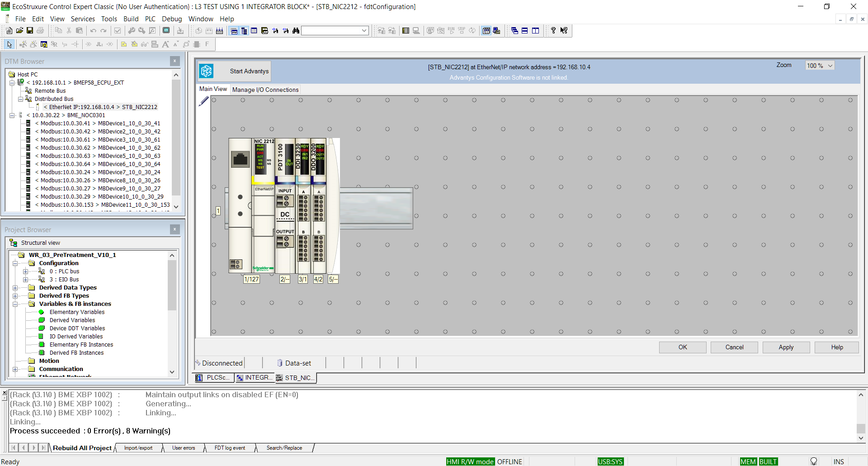The image size is (868, 466).
Task: Switch to the INTEGR... window tab
Action: coord(255,378)
